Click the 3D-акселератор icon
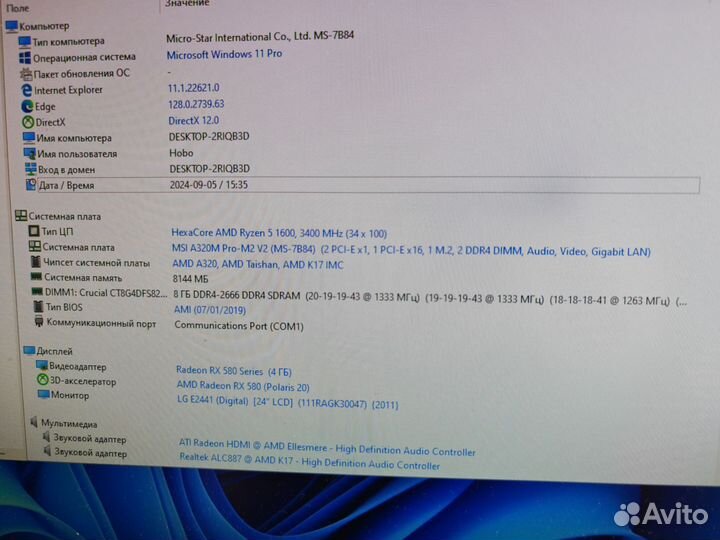This screenshot has height=540, width=720. (43, 380)
